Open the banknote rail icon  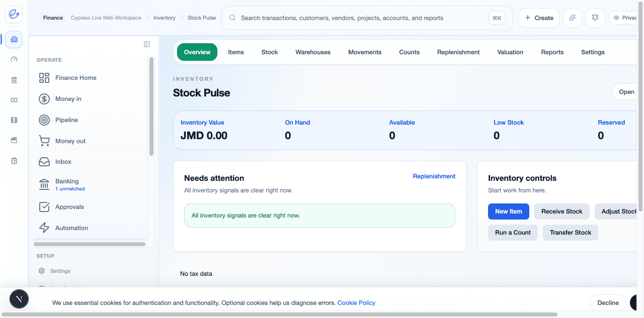point(14,100)
